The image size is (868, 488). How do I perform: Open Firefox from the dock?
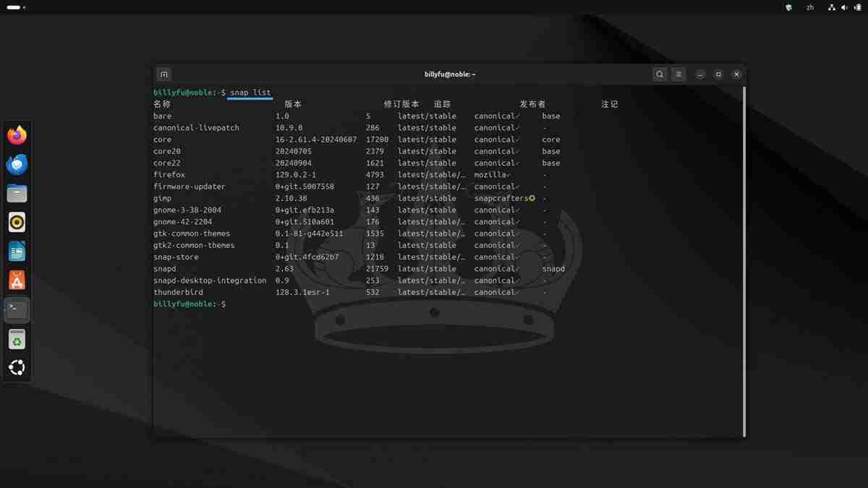[17, 135]
